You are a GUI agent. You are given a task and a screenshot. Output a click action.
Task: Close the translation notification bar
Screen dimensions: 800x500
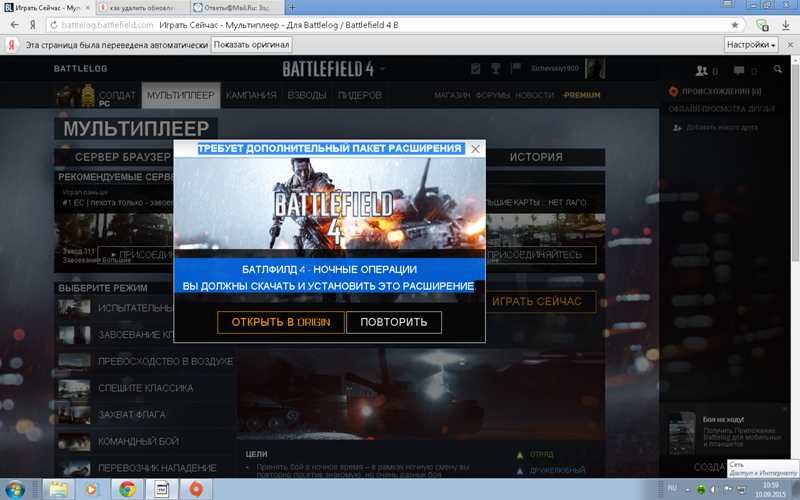pyautogui.click(x=790, y=45)
